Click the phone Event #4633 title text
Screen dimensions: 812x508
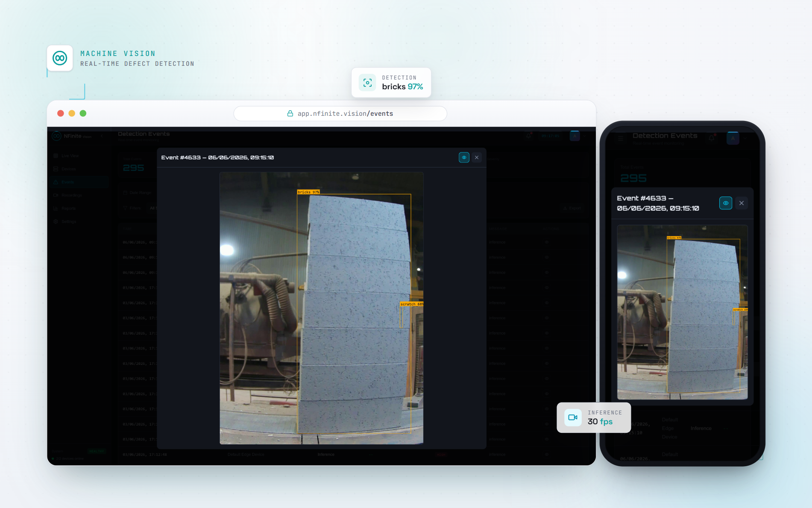(658, 203)
